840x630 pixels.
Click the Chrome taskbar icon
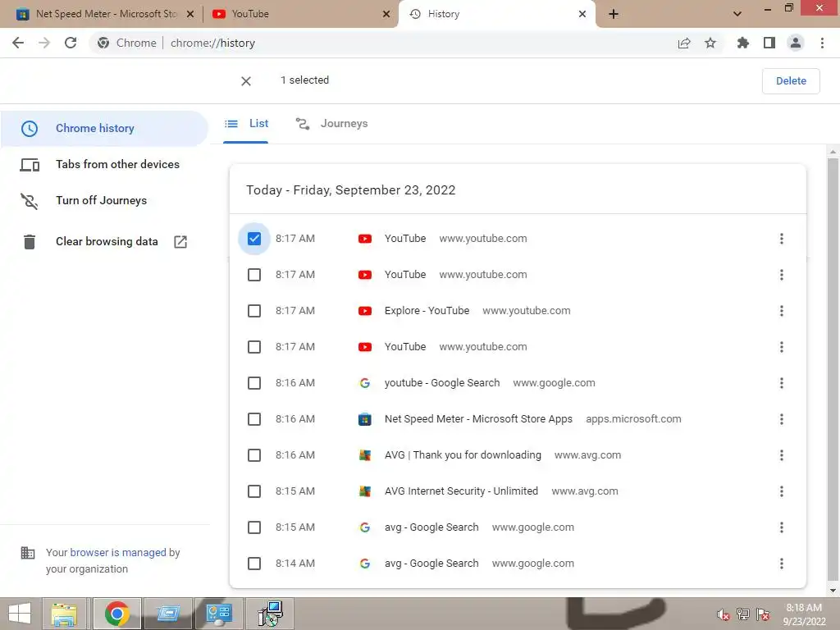click(x=117, y=614)
